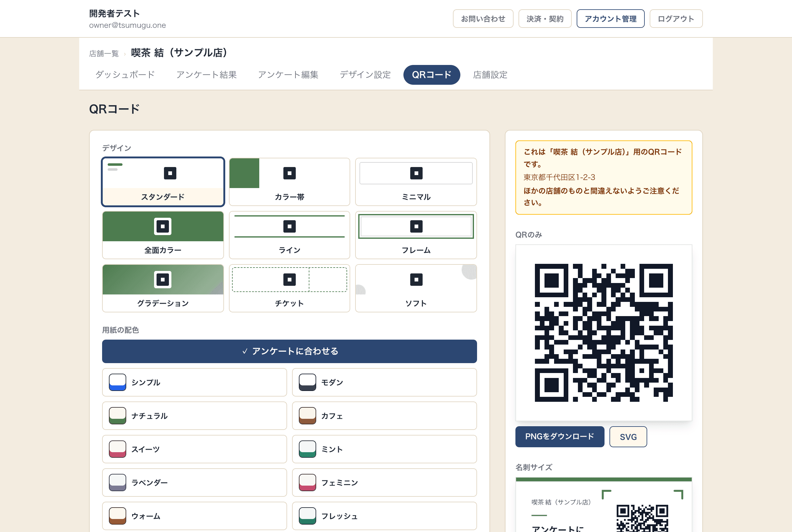
Task: Open the ダッシュボード tab
Action: (125, 75)
